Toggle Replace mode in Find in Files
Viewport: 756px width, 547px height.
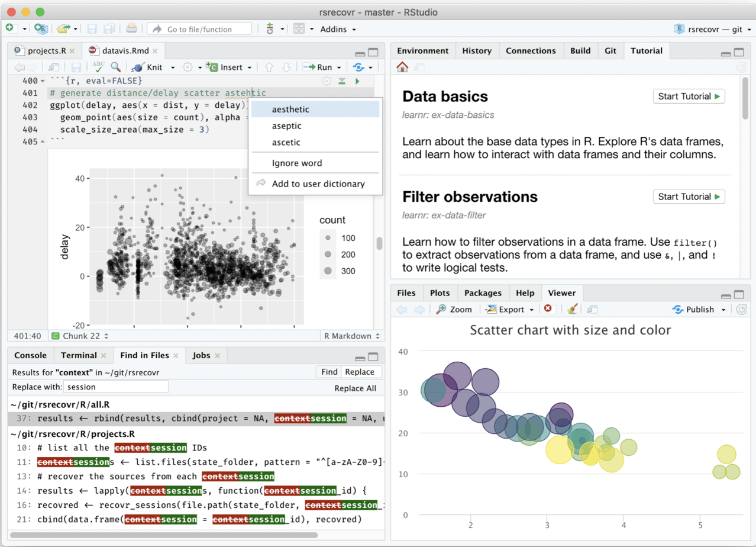pyautogui.click(x=360, y=372)
